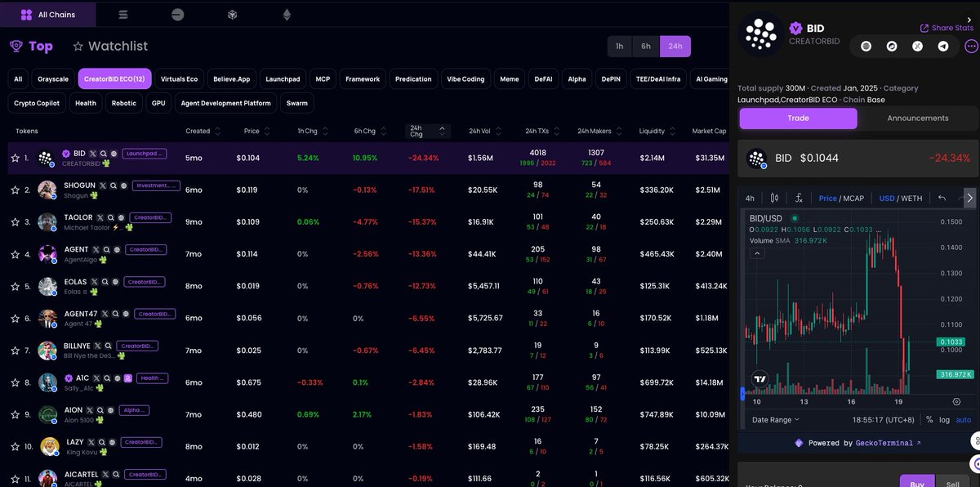Sort table by 6h Chg column
The image size is (980, 487).
click(370, 131)
